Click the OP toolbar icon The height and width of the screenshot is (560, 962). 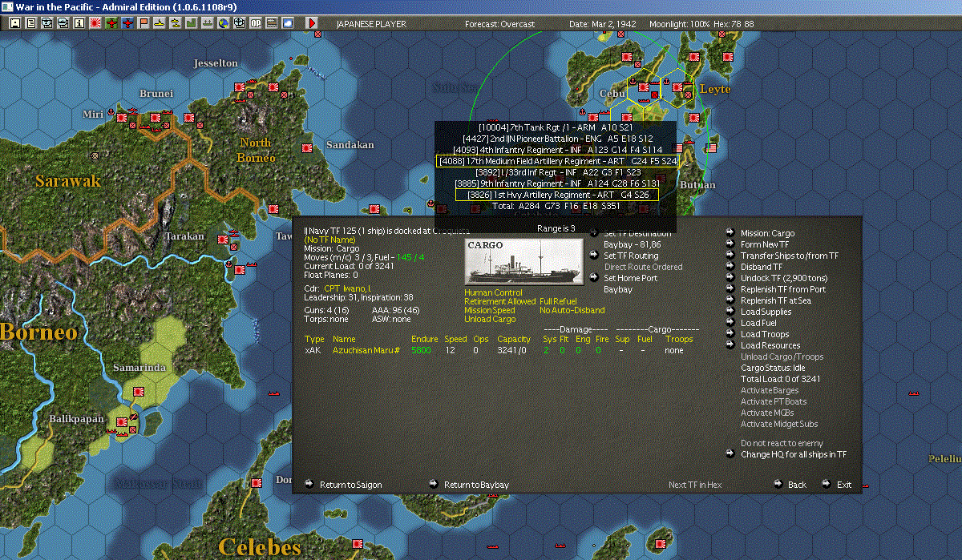[x=255, y=23]
